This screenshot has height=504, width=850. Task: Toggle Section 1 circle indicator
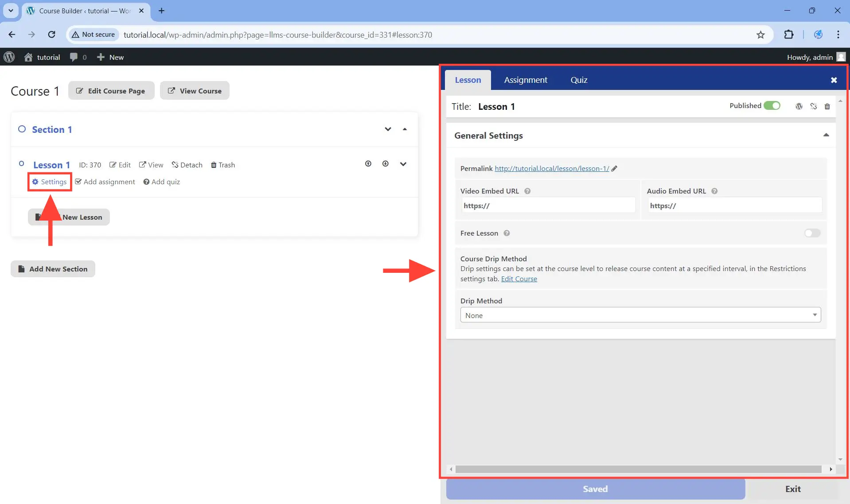22,129
